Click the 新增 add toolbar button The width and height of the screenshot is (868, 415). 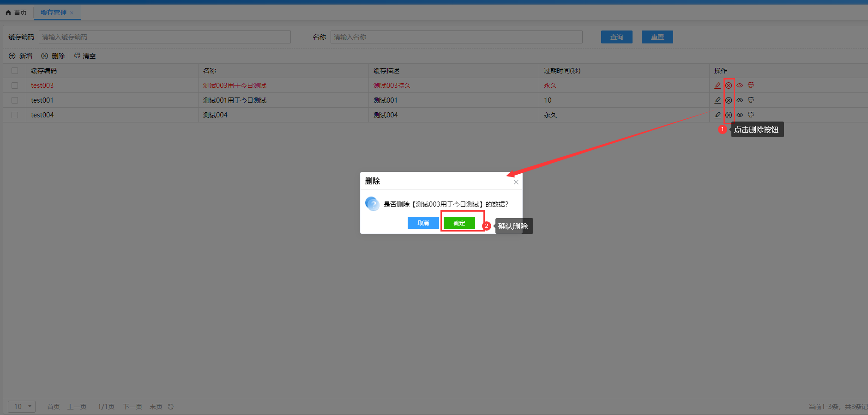[x=21, y=56]
